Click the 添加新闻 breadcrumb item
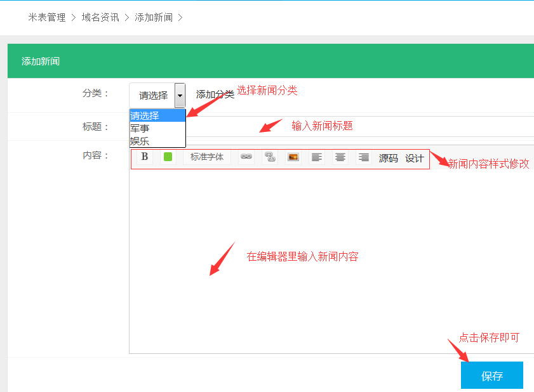 (154, 17)
